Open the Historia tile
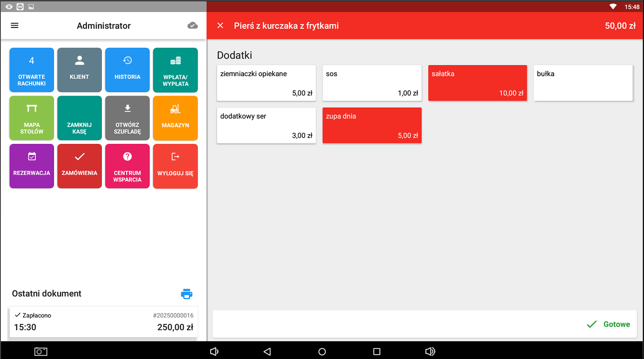 (x=127, y=70)
